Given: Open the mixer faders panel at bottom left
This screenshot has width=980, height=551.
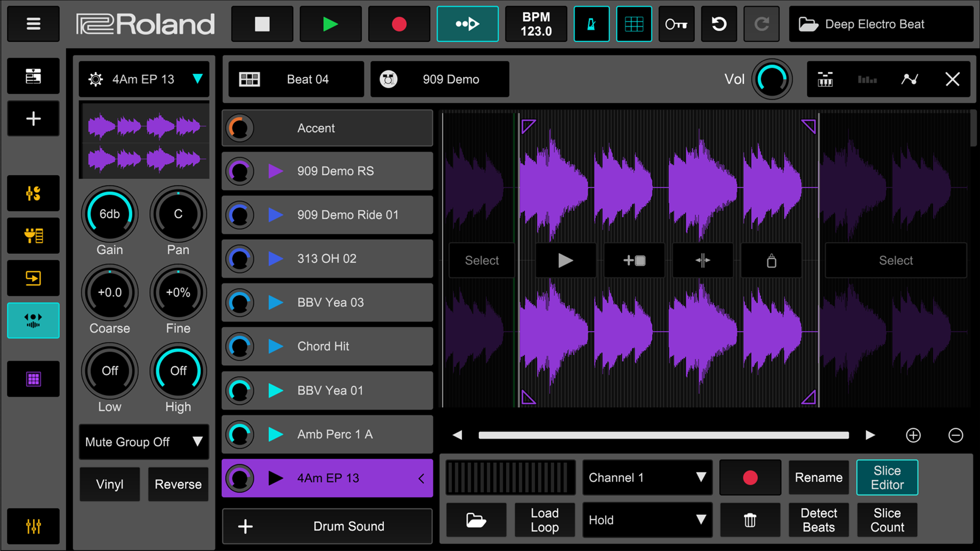Looking at the screenshot, I should point(33,527).
